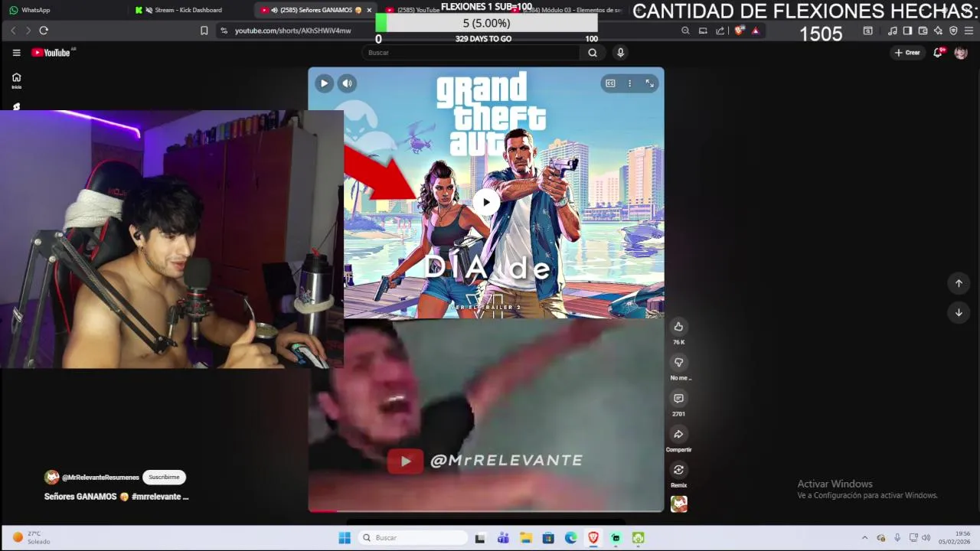Go to previous Short with up arrow

tap(959, 283)
